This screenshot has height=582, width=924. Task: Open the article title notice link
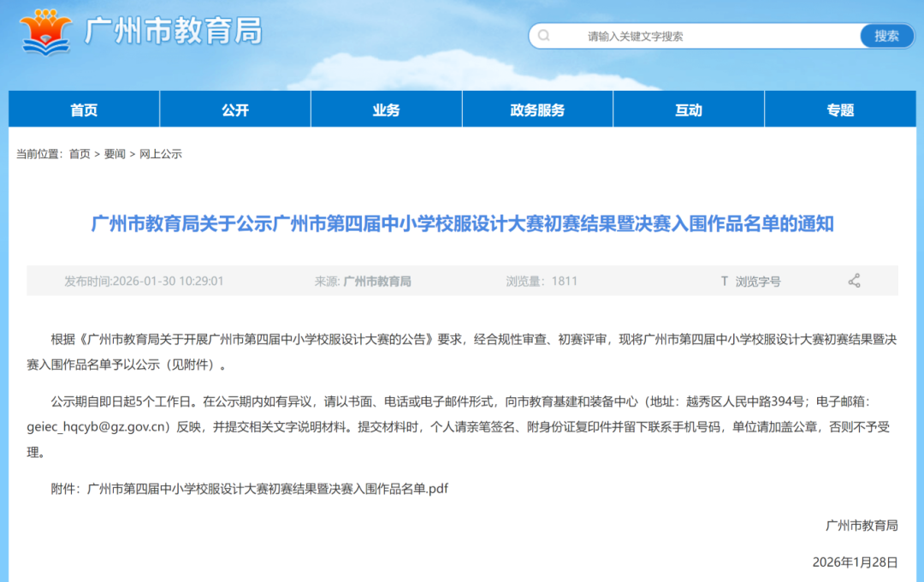click(x=462, y=228)
